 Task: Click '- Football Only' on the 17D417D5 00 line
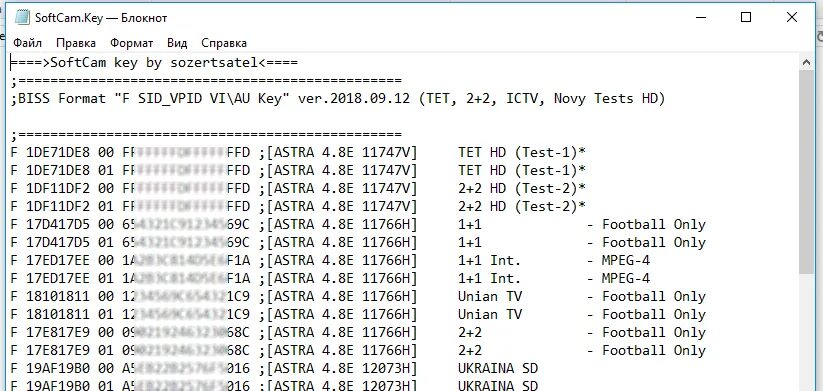pos(646,225)
